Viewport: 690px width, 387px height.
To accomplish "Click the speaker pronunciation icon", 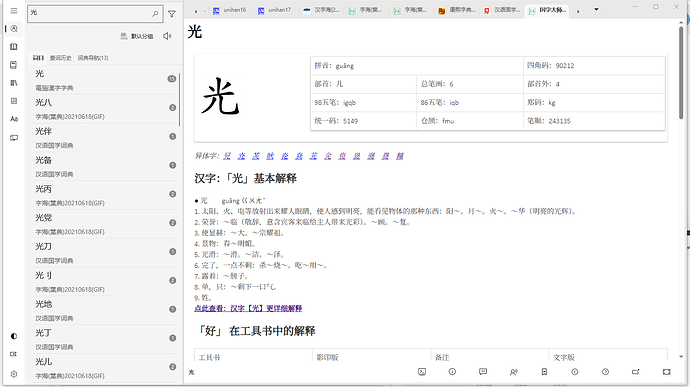I will pyautogui.click(x=167, y=36).
